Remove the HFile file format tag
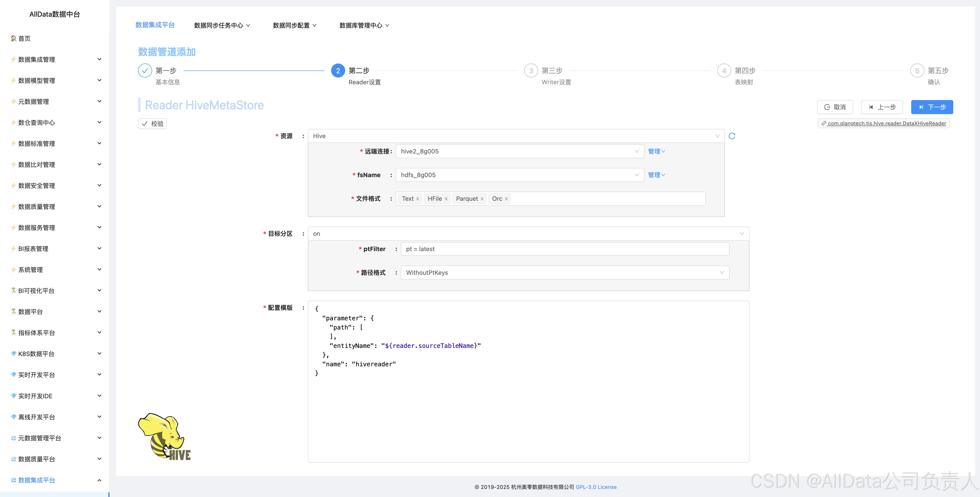 pos(446,199)
